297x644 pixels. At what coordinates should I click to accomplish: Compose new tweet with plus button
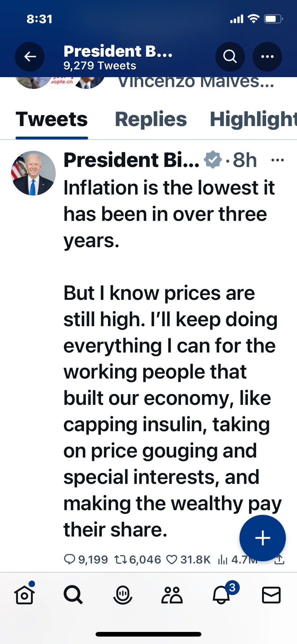pyautogui.click(x=262, y=538)
